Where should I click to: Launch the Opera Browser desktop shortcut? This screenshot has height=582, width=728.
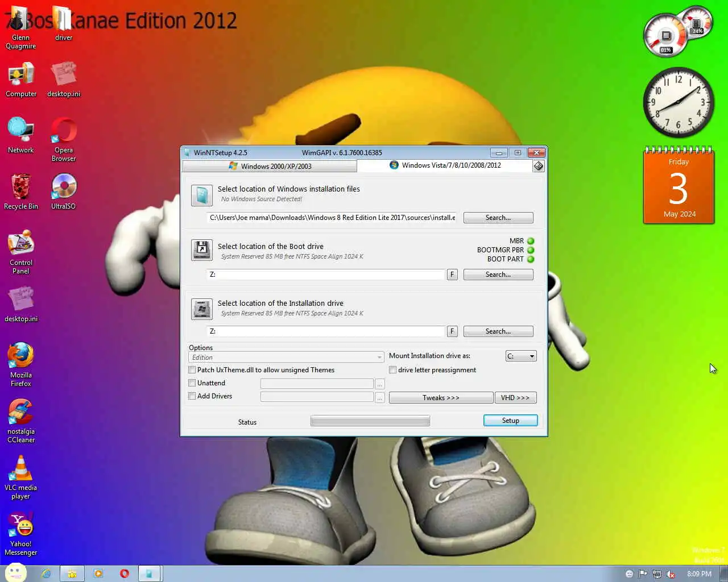click(x=64, y=140)
